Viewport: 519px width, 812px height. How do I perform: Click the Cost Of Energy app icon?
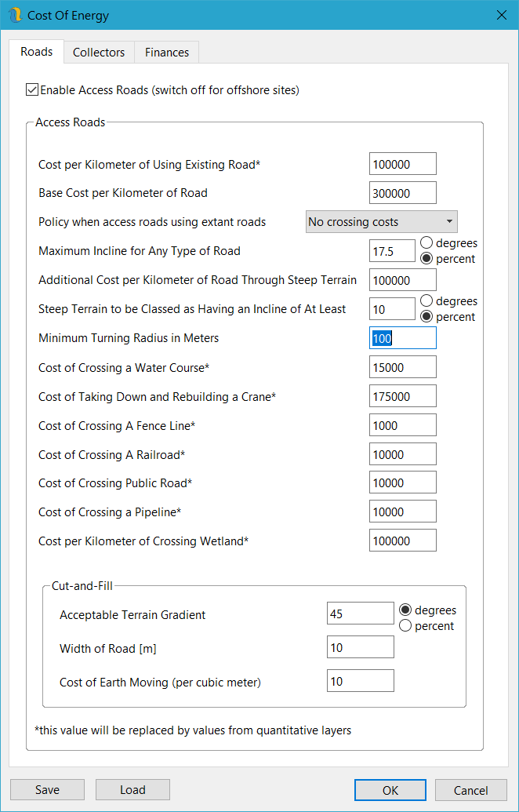pos(15,15)
